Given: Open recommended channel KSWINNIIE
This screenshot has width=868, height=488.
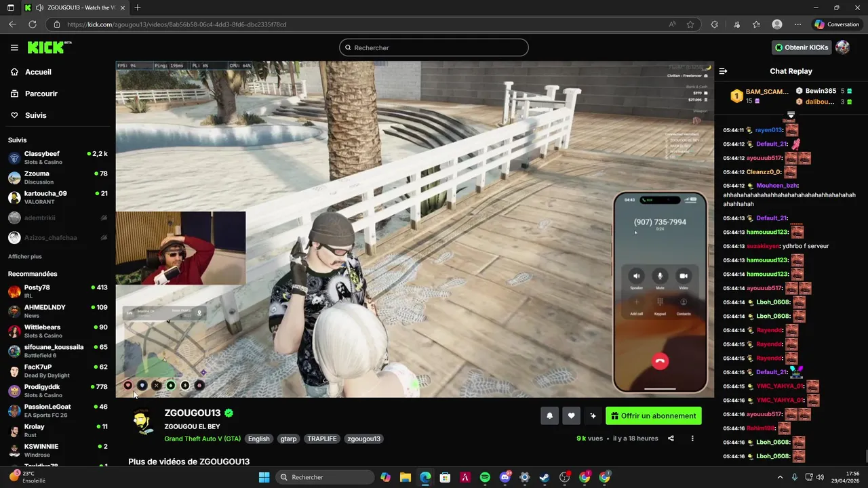Looking at the screenshot, I should tap(58, 450).
